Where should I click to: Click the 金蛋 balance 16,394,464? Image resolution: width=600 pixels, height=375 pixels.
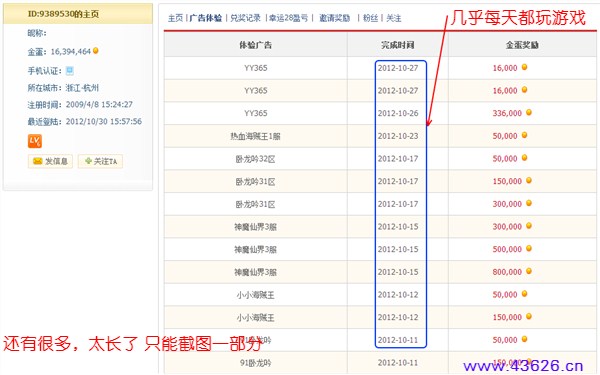tap(71, 51)
